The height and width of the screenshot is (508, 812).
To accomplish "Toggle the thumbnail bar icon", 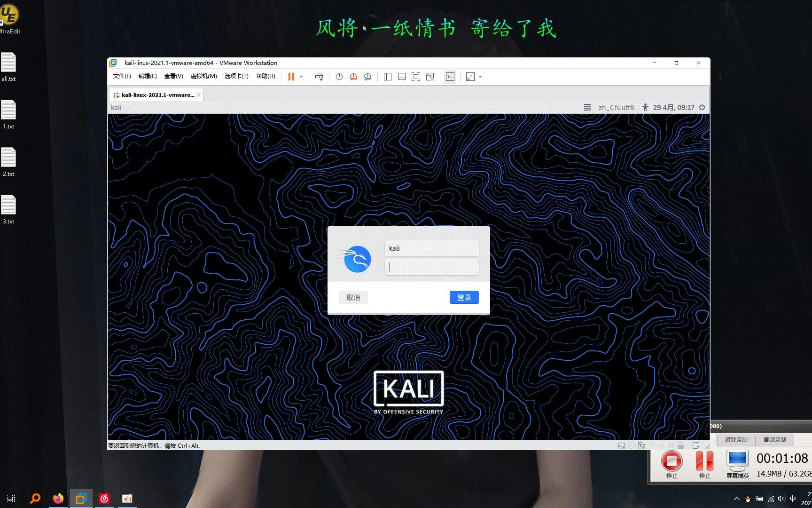I will (402, 77).
